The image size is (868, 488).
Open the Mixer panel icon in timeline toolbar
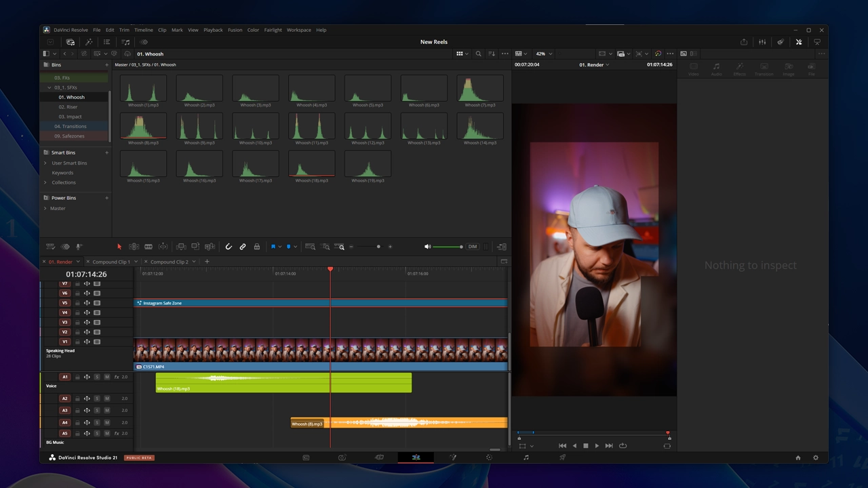(502, 247)
